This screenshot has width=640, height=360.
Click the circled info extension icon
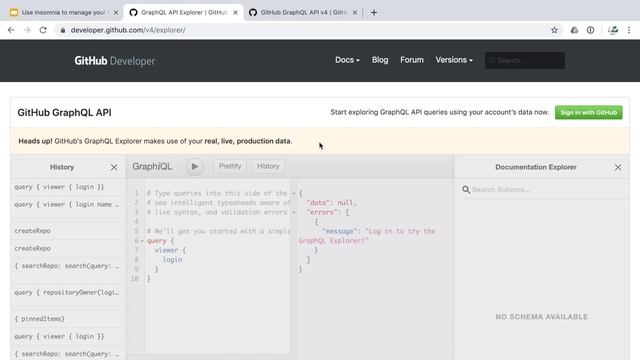(x=590, y=30)
